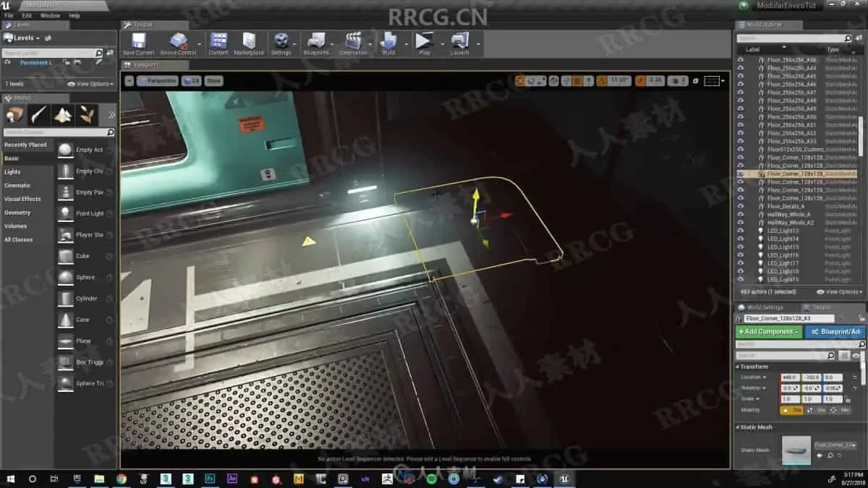Select the Cinematic category
The width and height of the screenshot is (868, 488).
tap(27, 185)
